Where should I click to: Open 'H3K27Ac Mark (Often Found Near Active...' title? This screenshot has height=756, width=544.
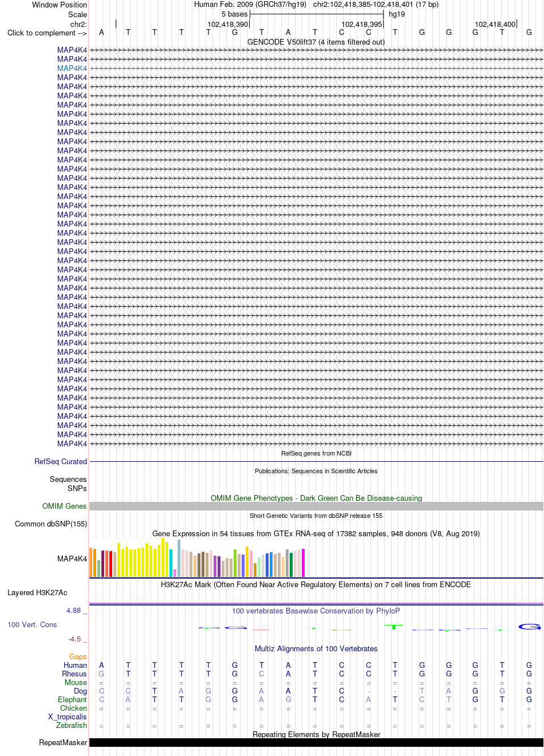(316, 585)
